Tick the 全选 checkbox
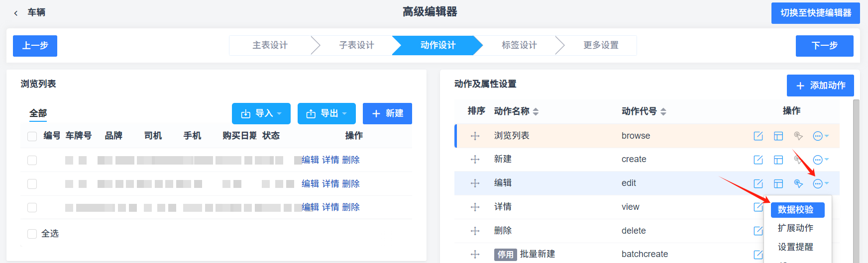Image resolution: width=868 pixels, height=263 pixels. pos(32,234)
